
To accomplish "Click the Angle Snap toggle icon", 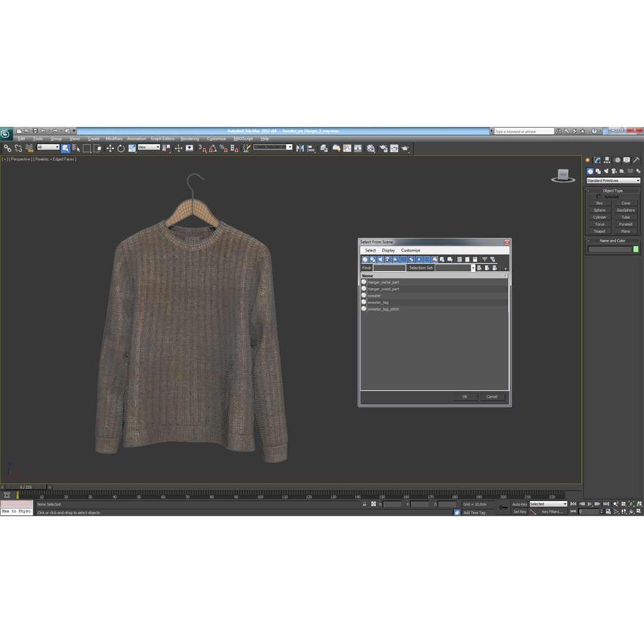I will (213, 148).
